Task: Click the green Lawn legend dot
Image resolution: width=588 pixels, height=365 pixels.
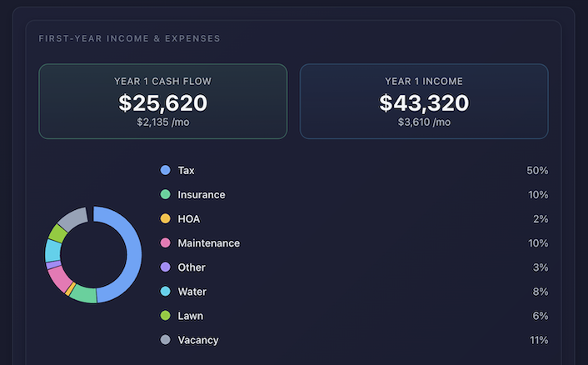Action: point(165,316)
